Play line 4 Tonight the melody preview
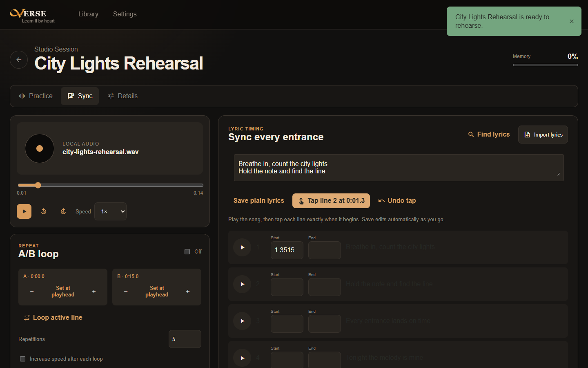Viewport: 588px width, 368px height. point(242,358)
